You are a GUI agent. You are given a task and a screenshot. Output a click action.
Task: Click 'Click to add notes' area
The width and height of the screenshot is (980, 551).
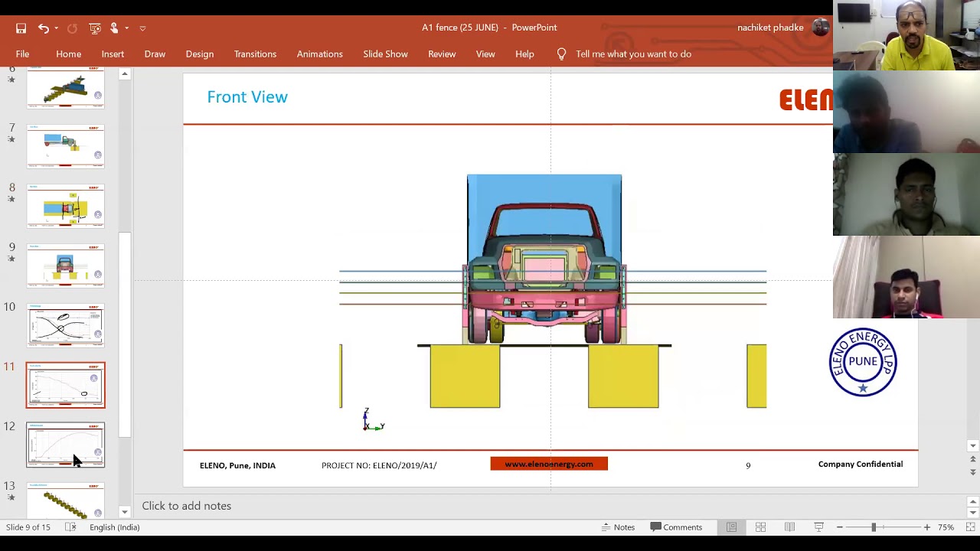[186, 506]
